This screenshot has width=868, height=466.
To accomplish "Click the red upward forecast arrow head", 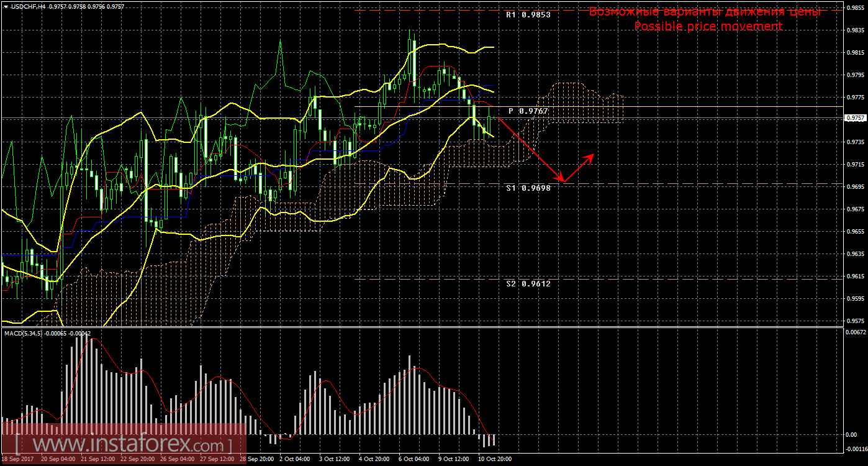I will coord(592,155).
